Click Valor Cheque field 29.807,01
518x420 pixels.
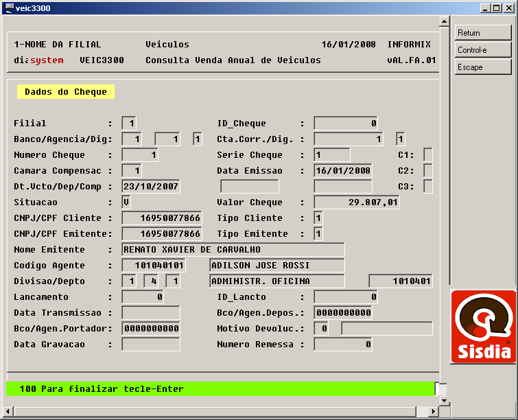[357, 202]
